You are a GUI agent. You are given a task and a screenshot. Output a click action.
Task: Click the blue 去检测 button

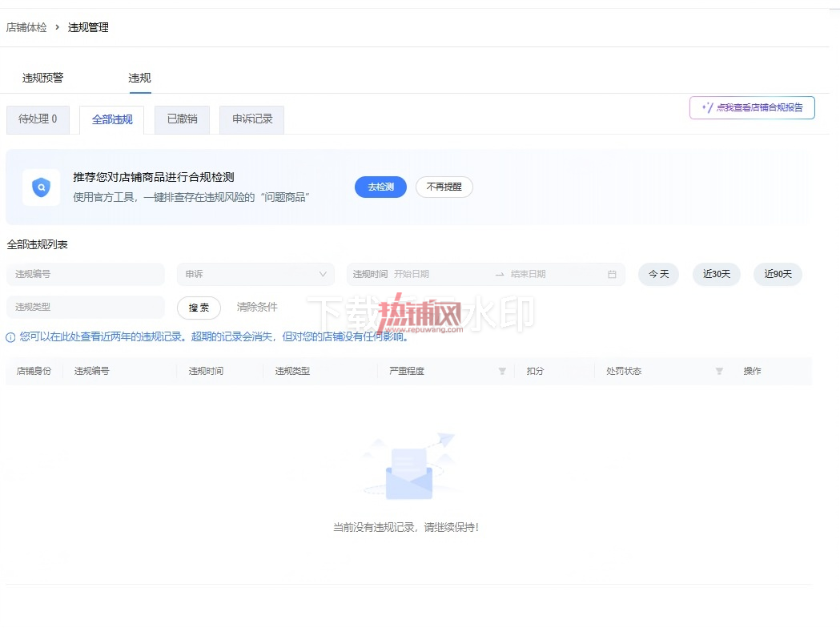380,187
